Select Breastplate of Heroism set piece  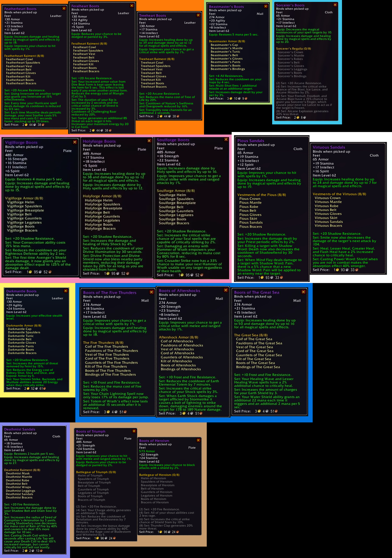tap(158, 485)
